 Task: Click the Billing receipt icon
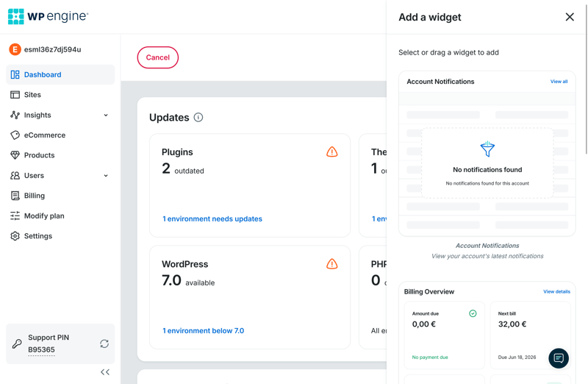[x=15, y=196]
